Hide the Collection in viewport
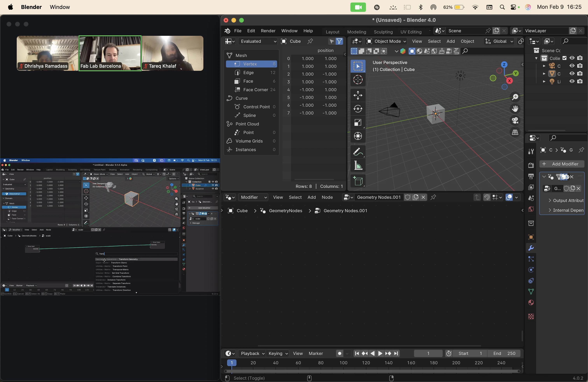 click(x=572, y=58)
